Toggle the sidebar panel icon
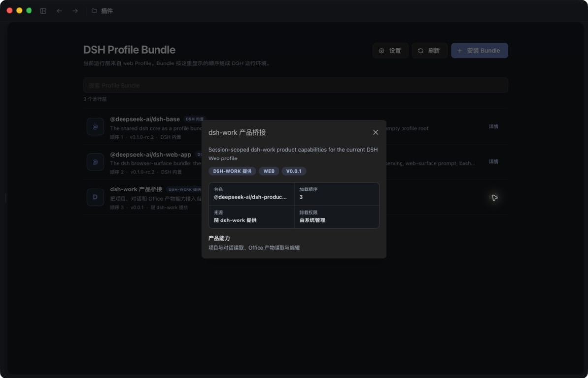Image resolution: width=588 pixels, height=378 pixels. [43, 11]
